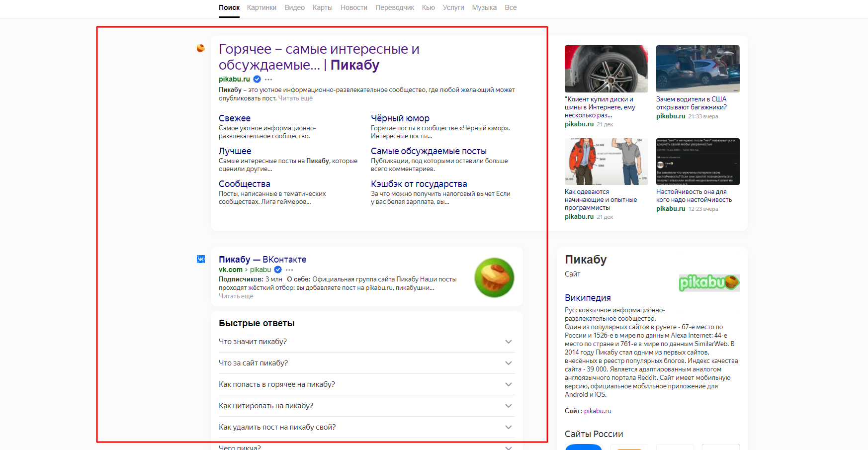
Task: Open the Кэшбэк от государства sitelink
Action: tap(419, 184)
